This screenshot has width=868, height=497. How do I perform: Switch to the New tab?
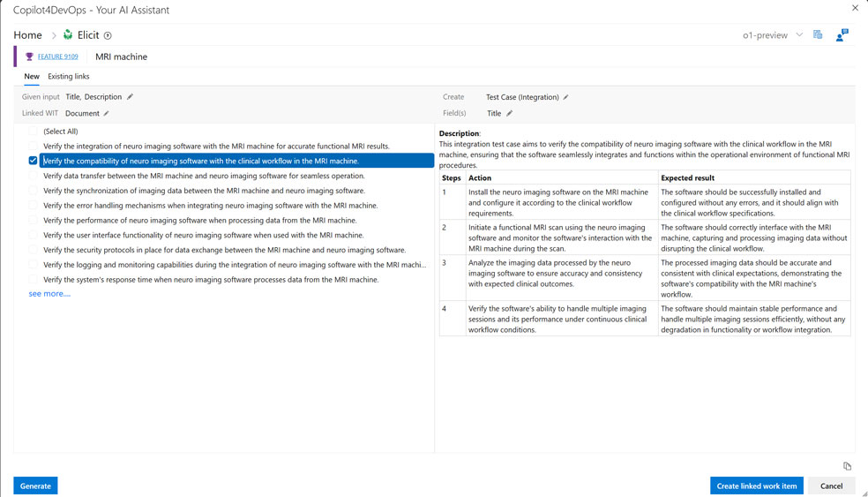coord(32,77)
